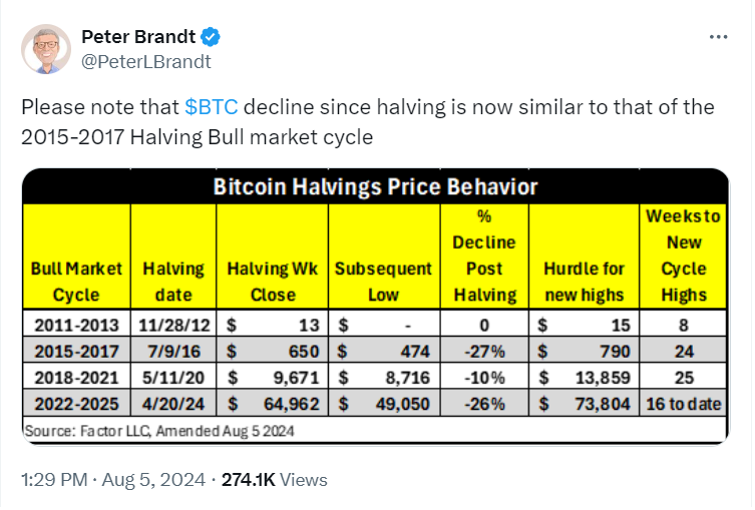Open the three-dot more options menu
Screen dimensions: 755x510
click(718, 37)
